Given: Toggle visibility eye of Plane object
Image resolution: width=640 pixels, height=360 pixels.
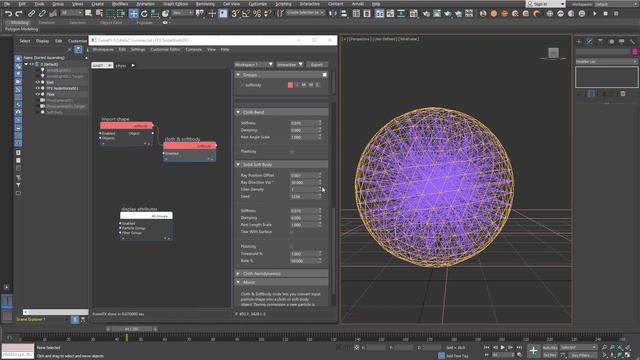Looking at the screenshot, I should (x=37, y=94).
